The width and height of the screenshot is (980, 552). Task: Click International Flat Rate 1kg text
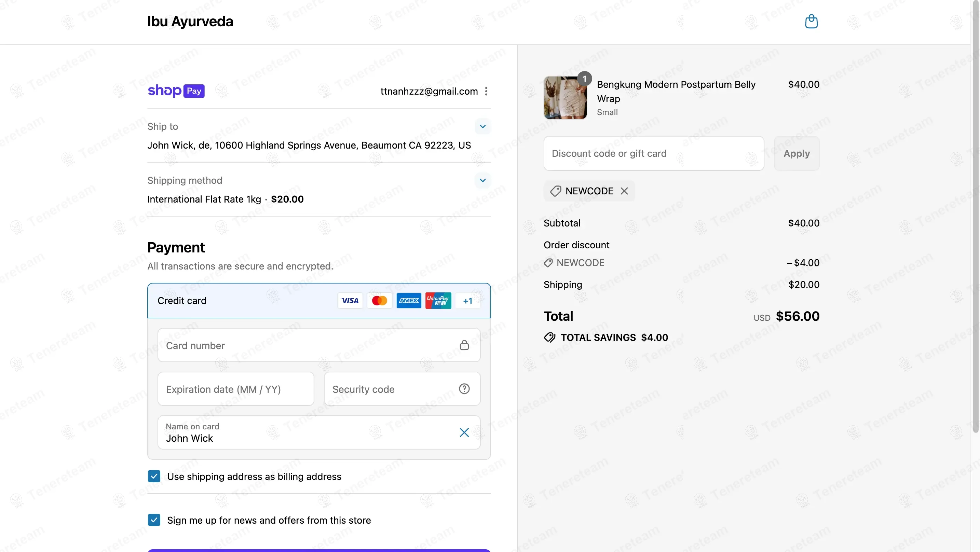204,199
